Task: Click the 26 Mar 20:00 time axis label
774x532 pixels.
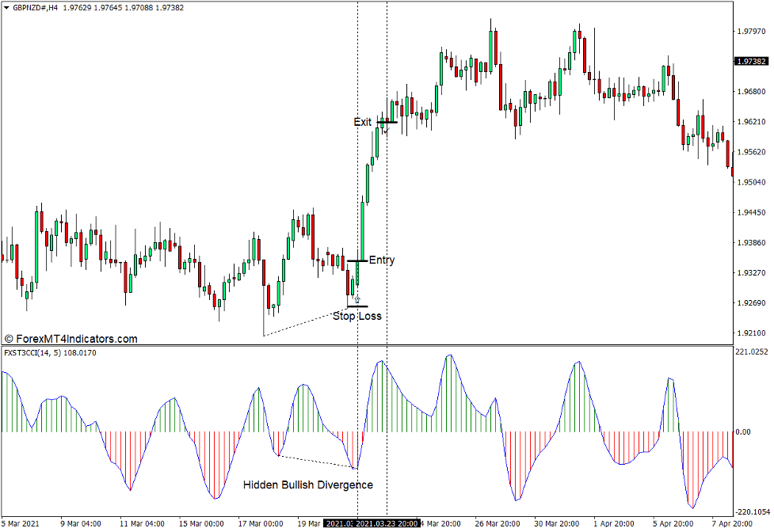Action: pyautogui.click(x=498, y=524)
